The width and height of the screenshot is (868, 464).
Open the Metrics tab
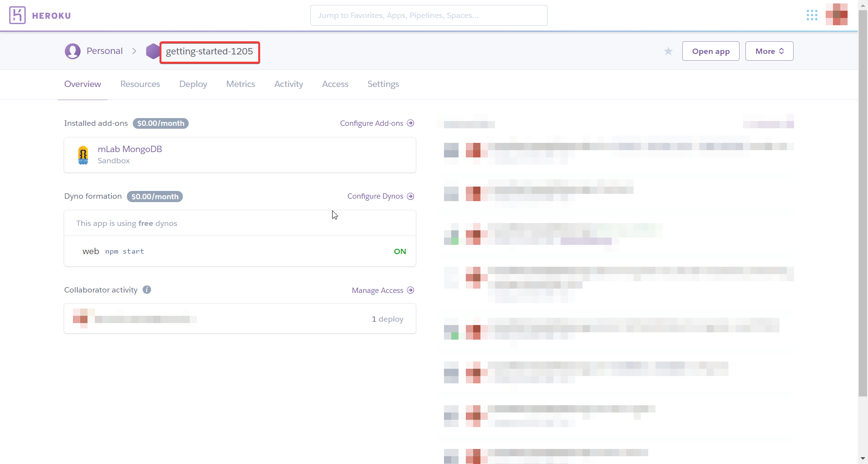click(241, 84)
